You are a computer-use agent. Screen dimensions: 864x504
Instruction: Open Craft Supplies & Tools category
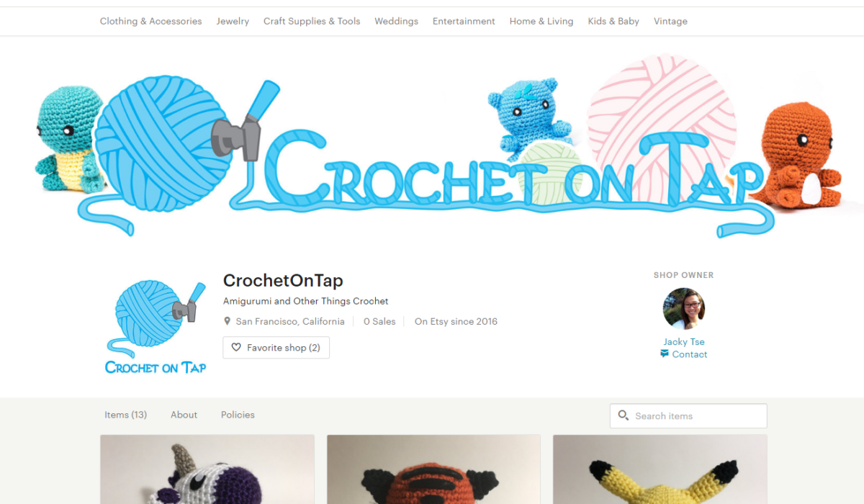click(312, 22)
